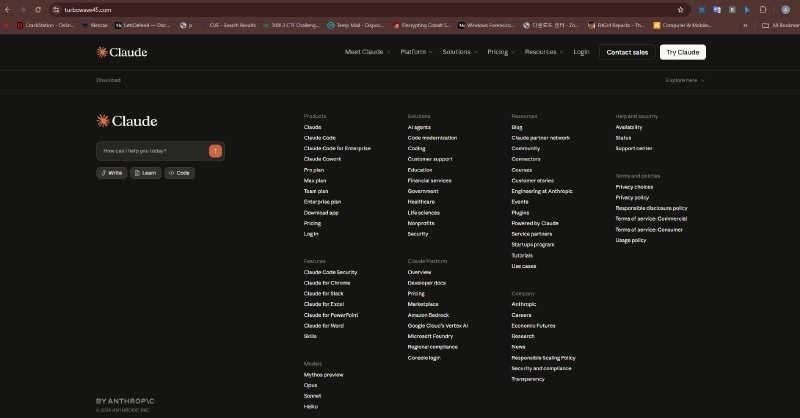Open the blue play-arrow extension icon
The image size is (800, 418).
747,10
